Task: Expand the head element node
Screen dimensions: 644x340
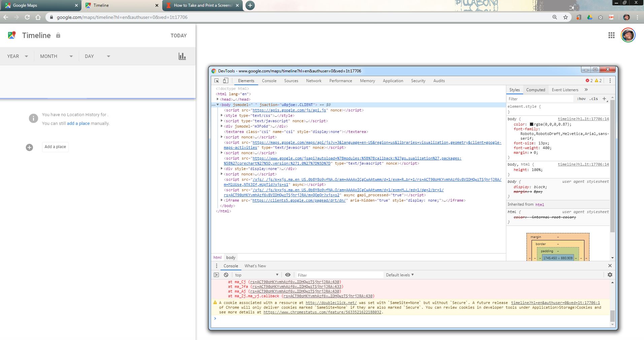Action: point(218,99)
